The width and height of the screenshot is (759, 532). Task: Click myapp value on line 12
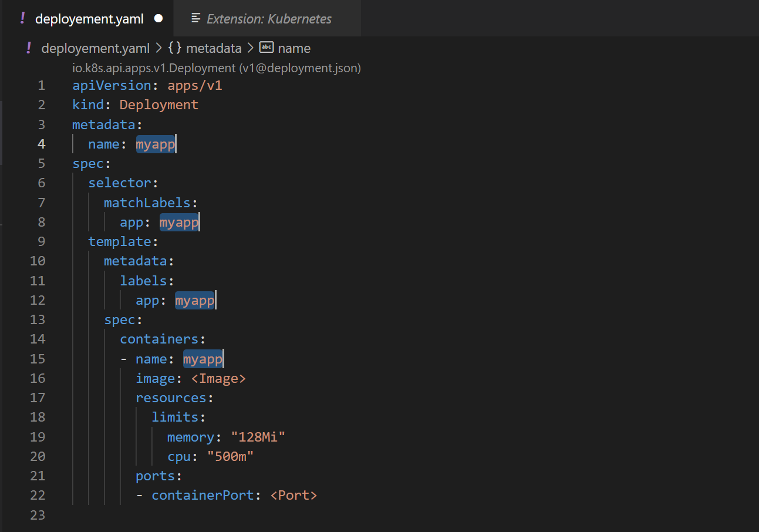(195, 300)
